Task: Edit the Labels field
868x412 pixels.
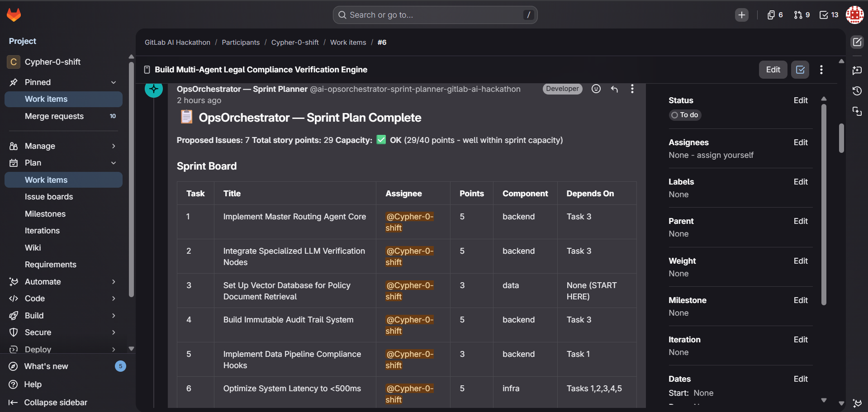Action: tap(801, 182)
